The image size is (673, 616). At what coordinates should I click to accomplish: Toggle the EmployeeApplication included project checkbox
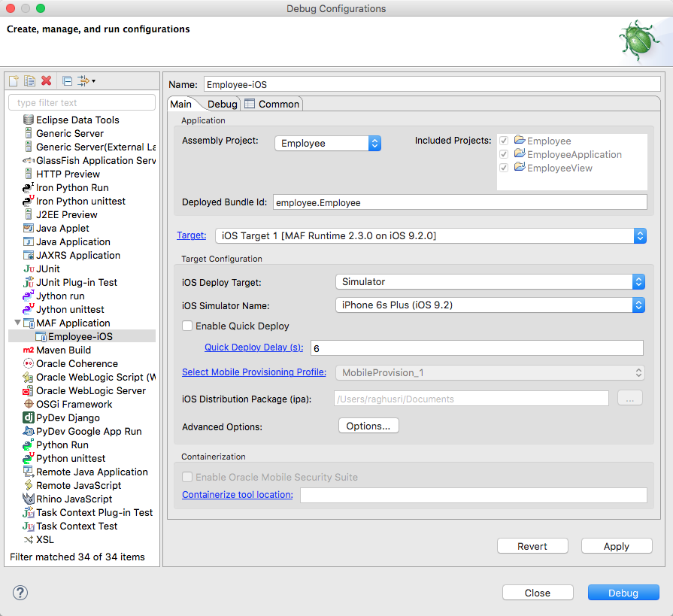click(x=504, y=154)
